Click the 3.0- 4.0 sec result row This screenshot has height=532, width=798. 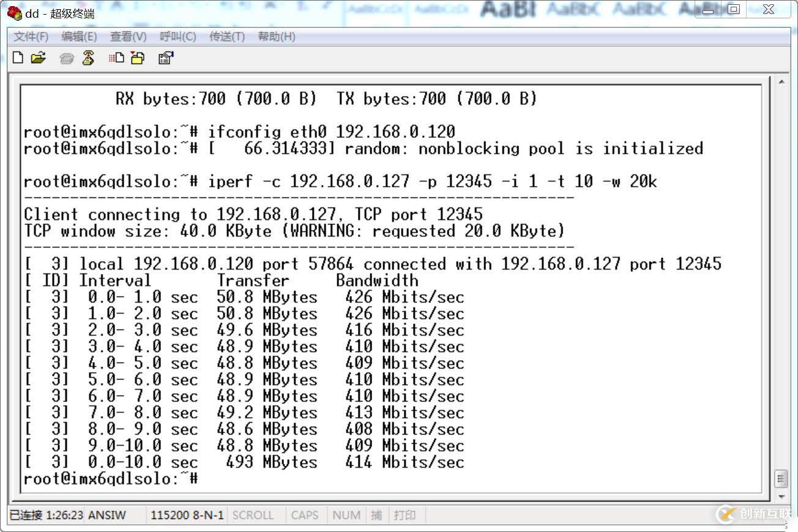pos(244,347)
